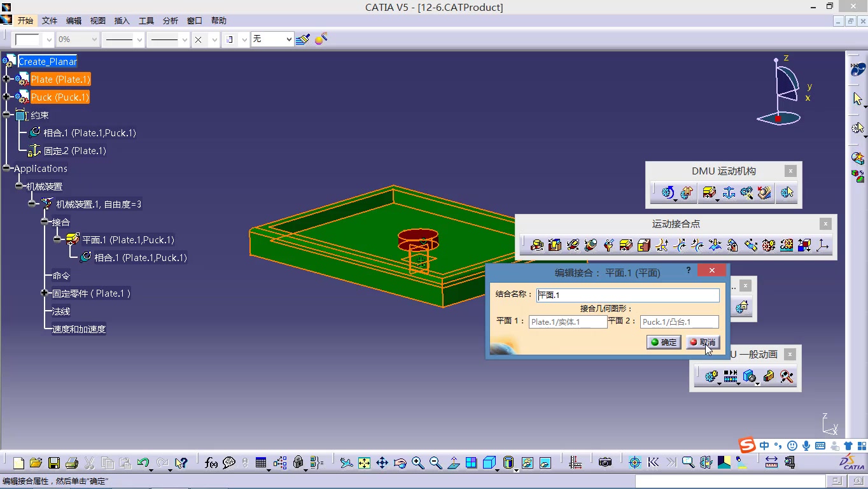Select 平面.1 (Plate.1,Puck.1) joint in tree

coord(128,240)
